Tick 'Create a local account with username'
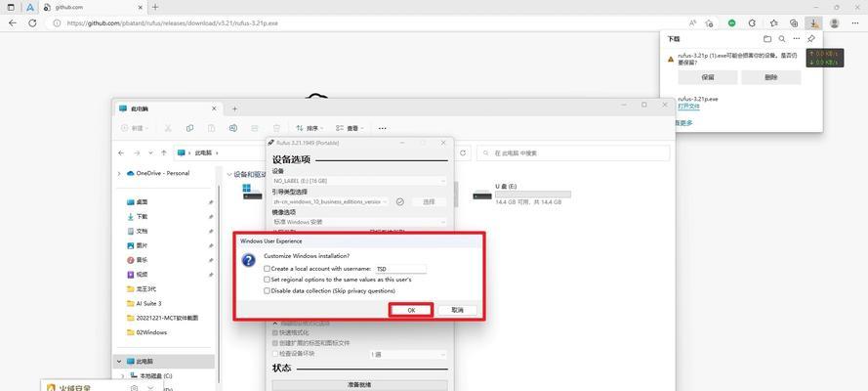The image size is (868, 391). [x=268, y=269]
